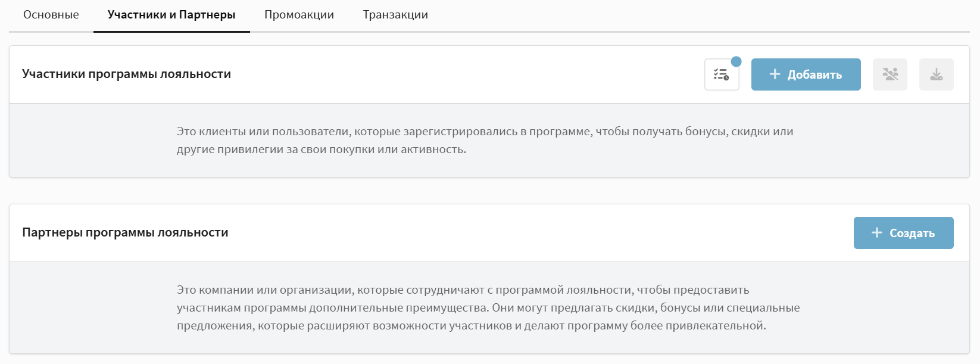The width and height of the screenshot is (980, 364).
Task: Click the text "участникам программы дополнительные преимущества"
Action: point(332,308)
